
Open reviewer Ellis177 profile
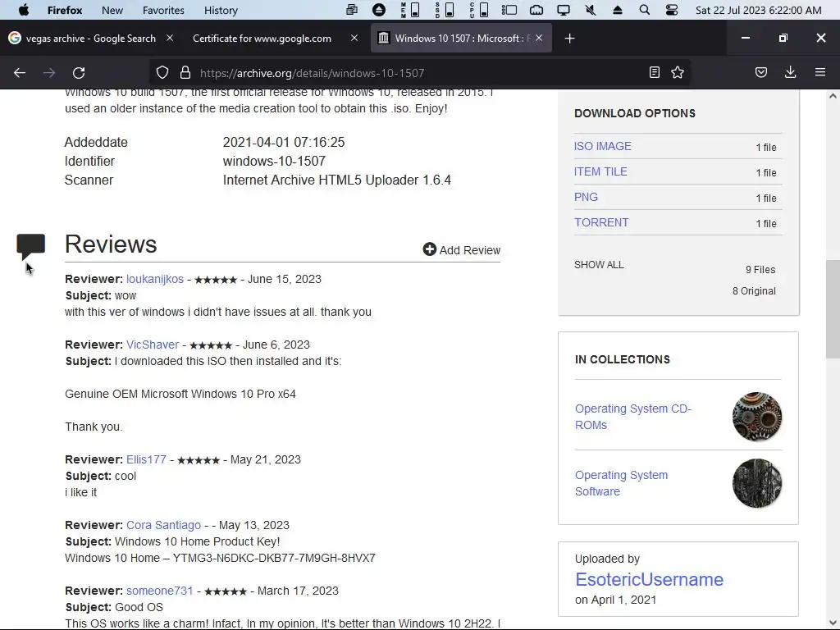146,459
